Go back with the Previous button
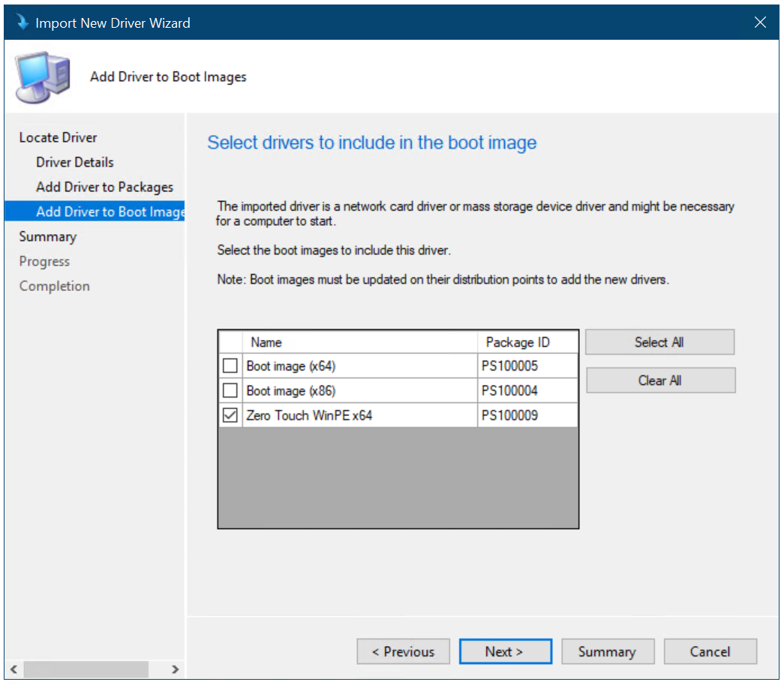 pyautogui.click(x=403, y=652)
